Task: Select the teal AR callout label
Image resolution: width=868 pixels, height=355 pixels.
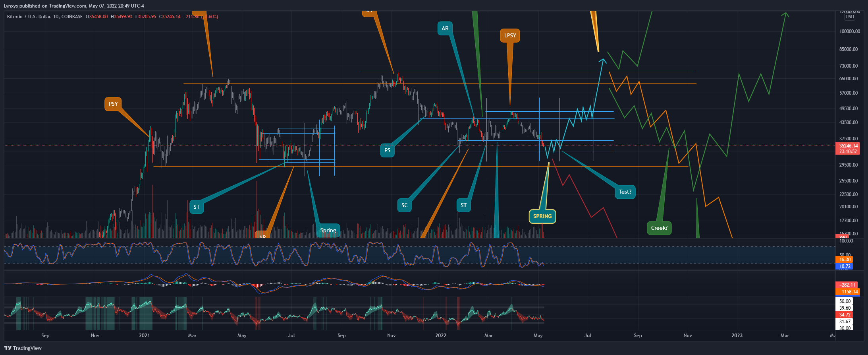Action: pyautogui.click(x=445, y=28)
